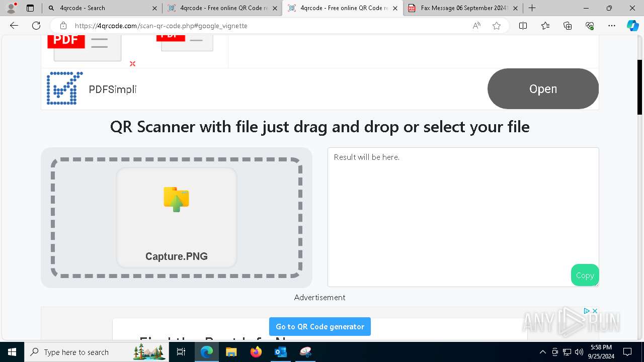The width and height of the screenshot is (644, 362).
Task: Toggle split screen view
Action: tap(523, 26)
